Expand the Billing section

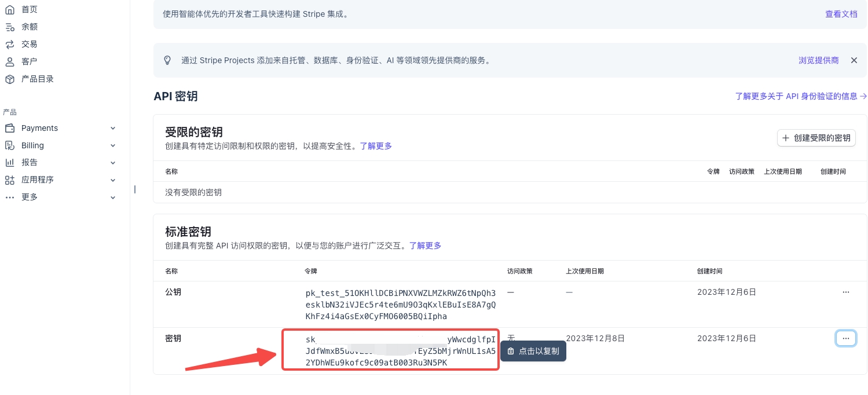[113, 145]
